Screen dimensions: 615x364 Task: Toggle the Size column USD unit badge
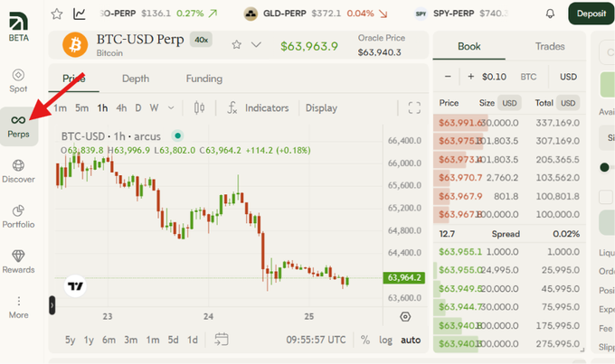click(509, 103)
